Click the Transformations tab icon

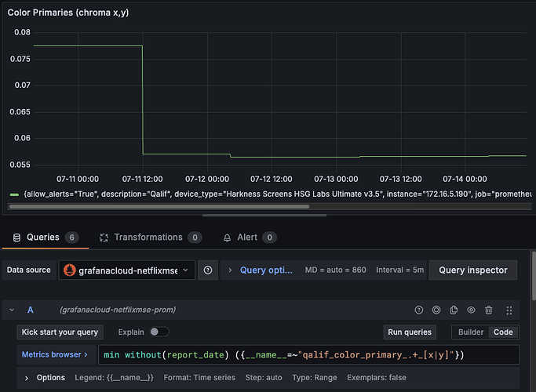coord(104,238)
